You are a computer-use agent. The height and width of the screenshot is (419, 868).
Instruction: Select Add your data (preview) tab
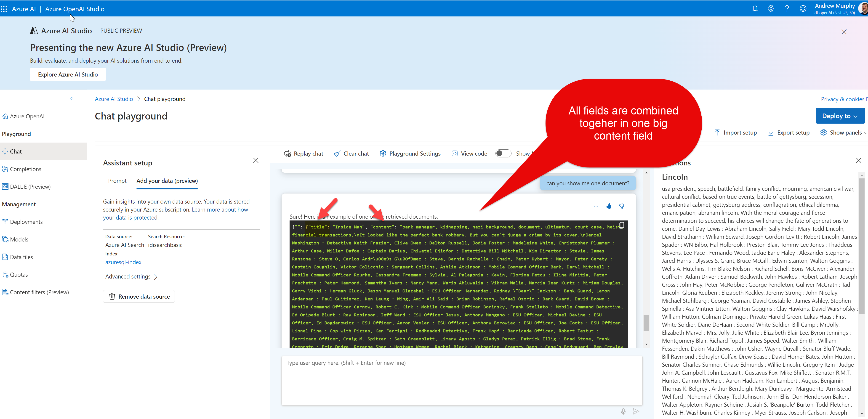point(167,181)
